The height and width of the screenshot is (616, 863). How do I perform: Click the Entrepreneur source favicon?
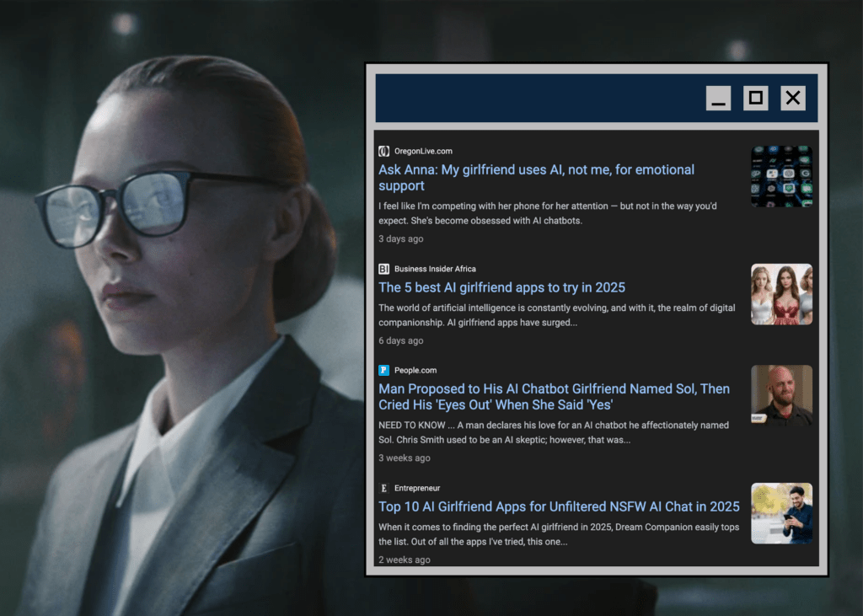[x=383, y=488]
